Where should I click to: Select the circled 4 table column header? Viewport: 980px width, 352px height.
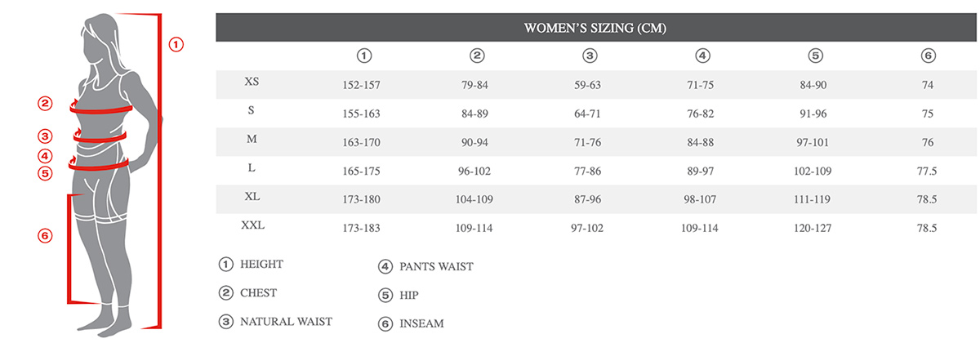coord(702,56)
